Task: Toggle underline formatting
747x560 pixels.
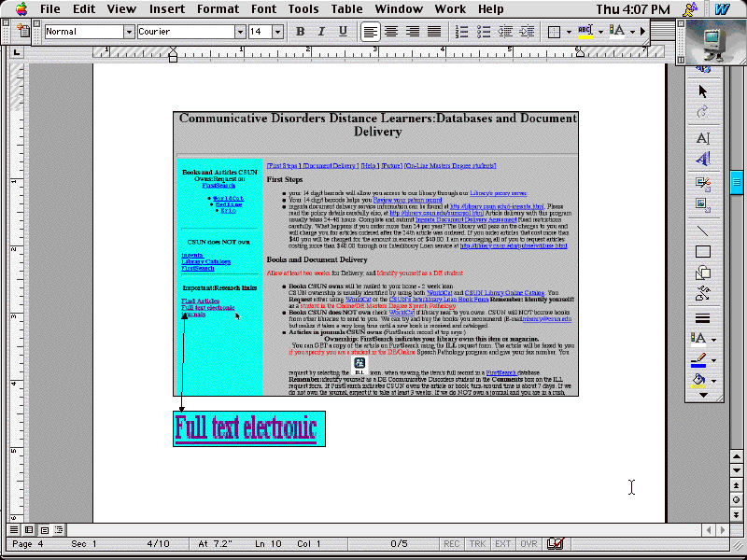Action: (x=342, y=32)
